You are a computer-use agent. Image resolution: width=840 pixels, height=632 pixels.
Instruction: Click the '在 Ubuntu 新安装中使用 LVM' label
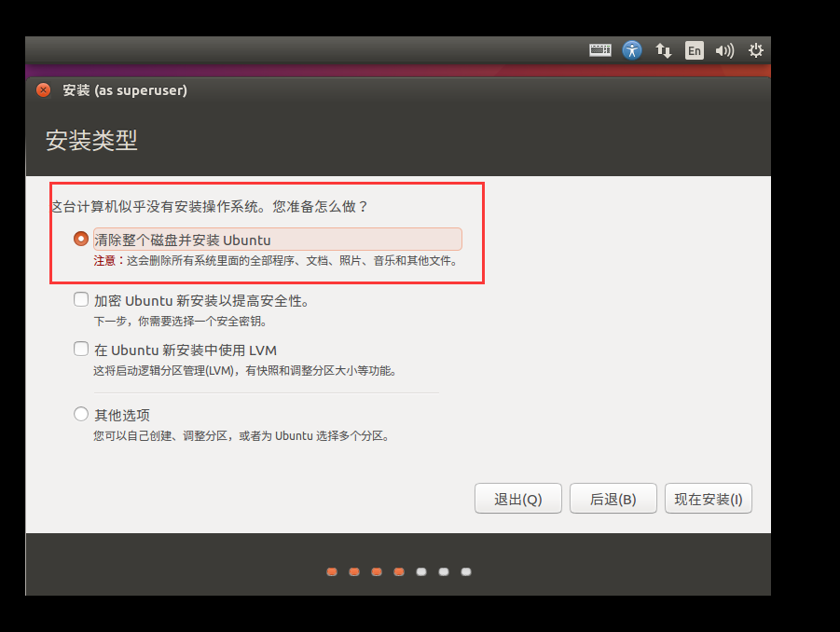186,350
